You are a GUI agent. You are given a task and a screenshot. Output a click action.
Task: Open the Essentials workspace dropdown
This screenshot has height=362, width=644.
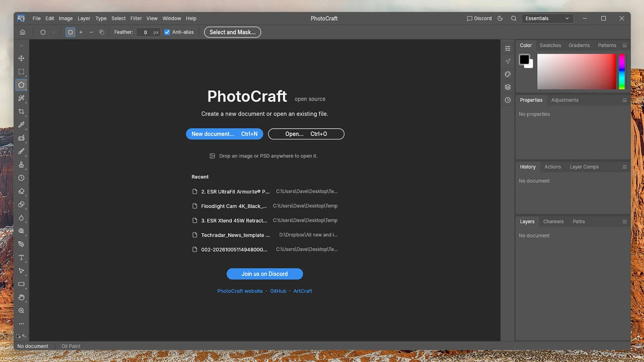click(547, 18)
